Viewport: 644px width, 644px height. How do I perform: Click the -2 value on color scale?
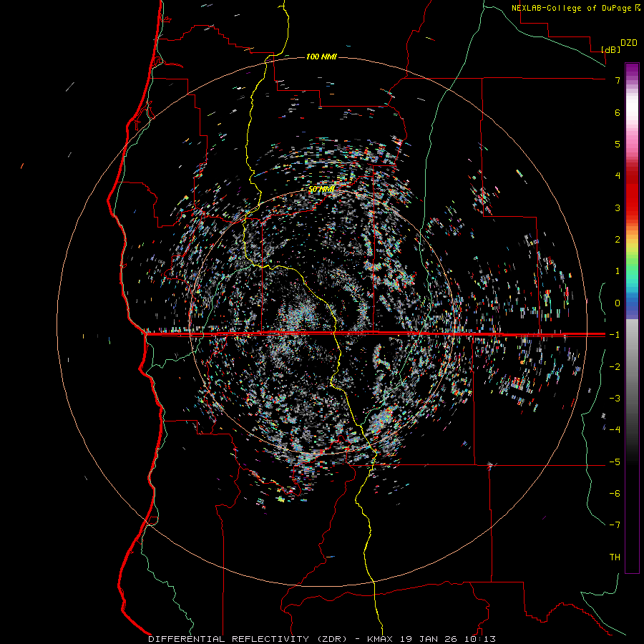point(615,367)
